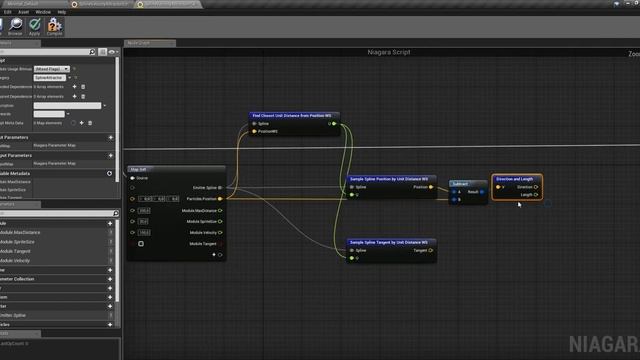
Task: Toggle the Module.Tangent default checkbox
Action: [x=141, y=244]
